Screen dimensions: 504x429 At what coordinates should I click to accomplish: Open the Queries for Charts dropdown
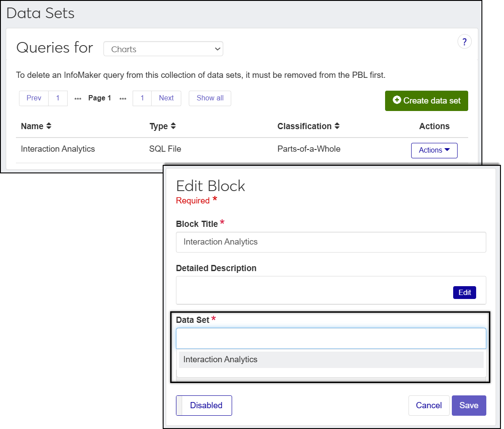[x=163, y=49]
